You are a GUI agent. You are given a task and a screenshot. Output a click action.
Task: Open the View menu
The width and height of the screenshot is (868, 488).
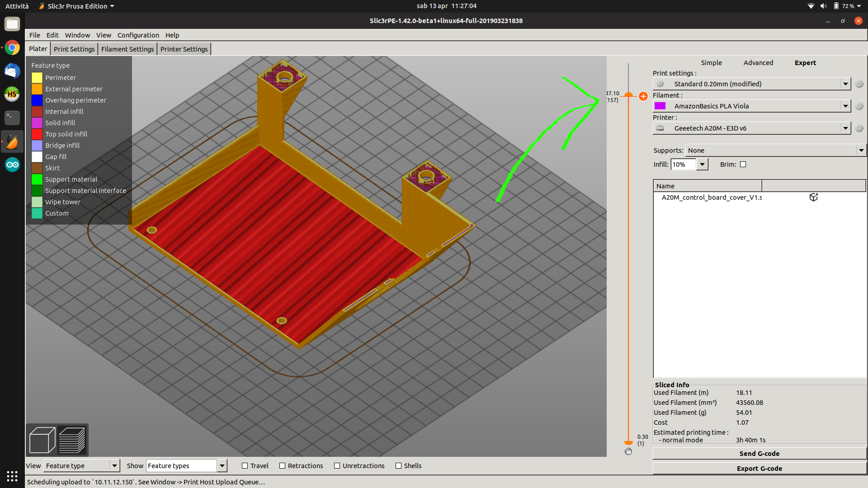pyautogui.click(x=104, y=35)
